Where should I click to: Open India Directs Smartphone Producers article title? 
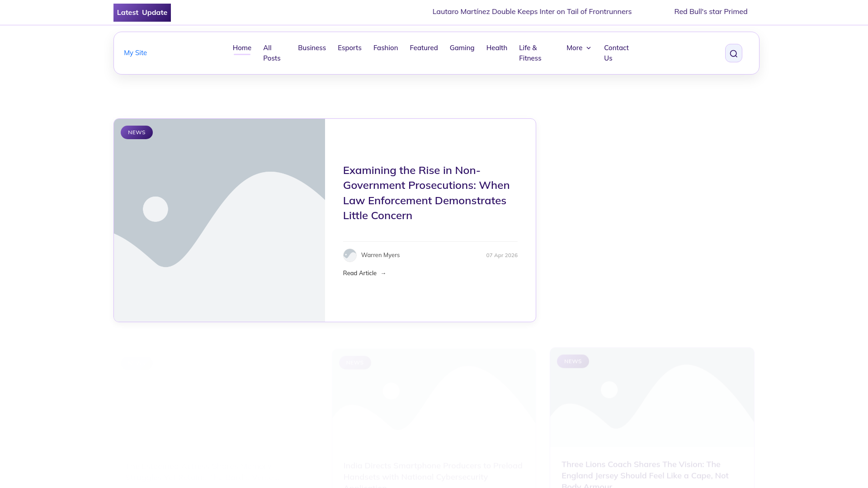pos(433,475)
